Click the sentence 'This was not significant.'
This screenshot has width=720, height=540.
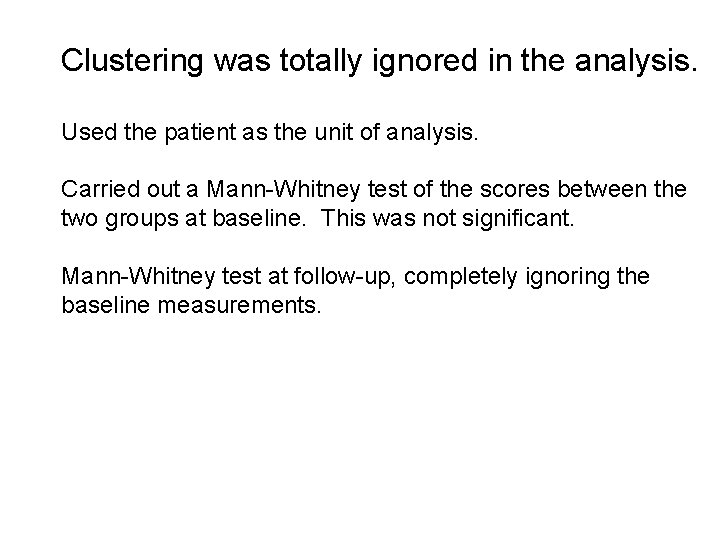[x=448, y=218]
